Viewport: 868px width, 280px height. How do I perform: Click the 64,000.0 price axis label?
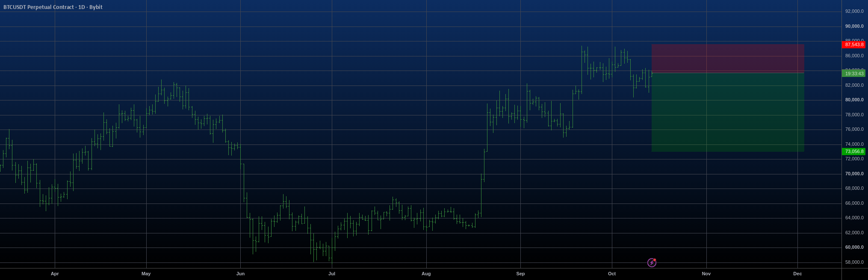[x=854, y=218]
